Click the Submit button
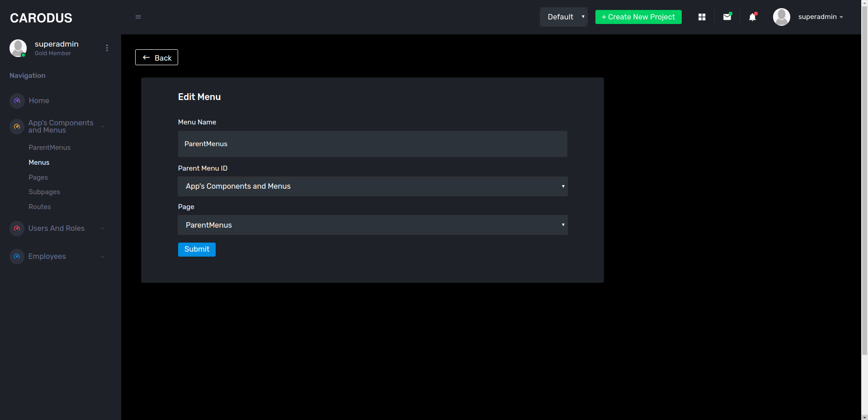The image size is (868, 420). [197, 249]
